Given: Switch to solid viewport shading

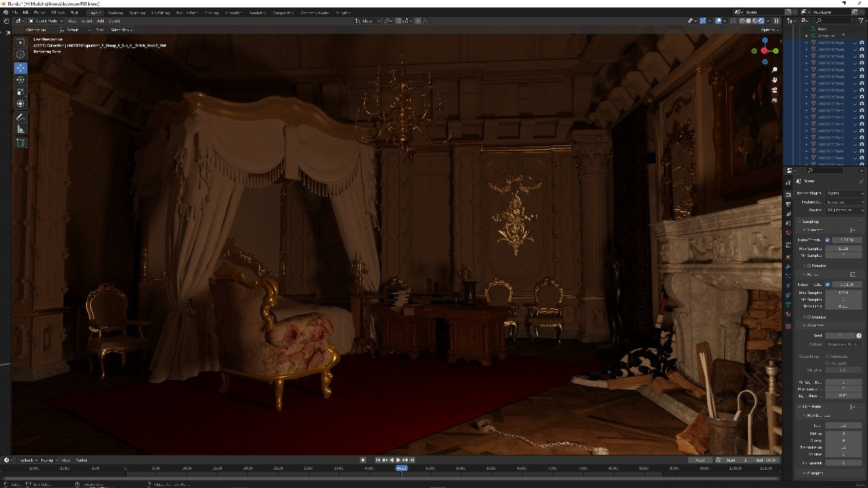Looking at the screenshot, I should 749,21.
